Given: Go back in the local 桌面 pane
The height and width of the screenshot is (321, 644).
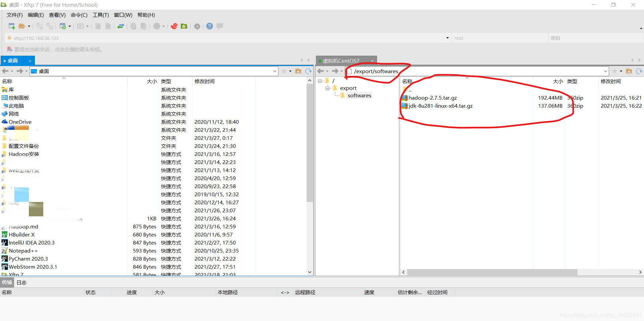Looking at the screenshot, I should pyautogui.click(x=5, y=71).
